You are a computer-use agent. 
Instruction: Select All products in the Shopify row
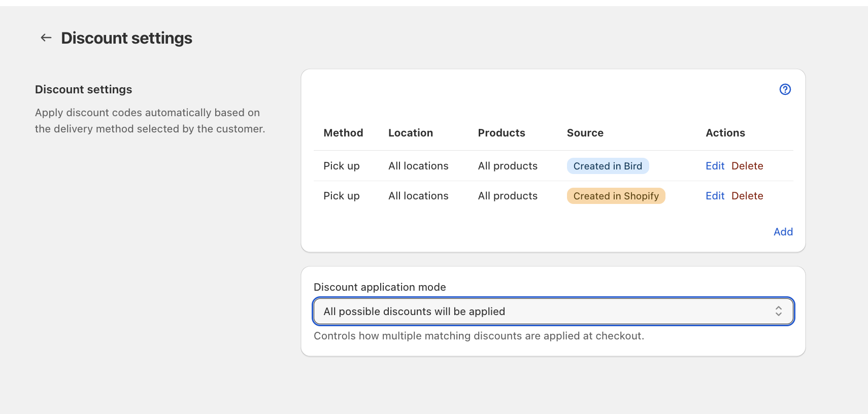(x=508, y=196)
